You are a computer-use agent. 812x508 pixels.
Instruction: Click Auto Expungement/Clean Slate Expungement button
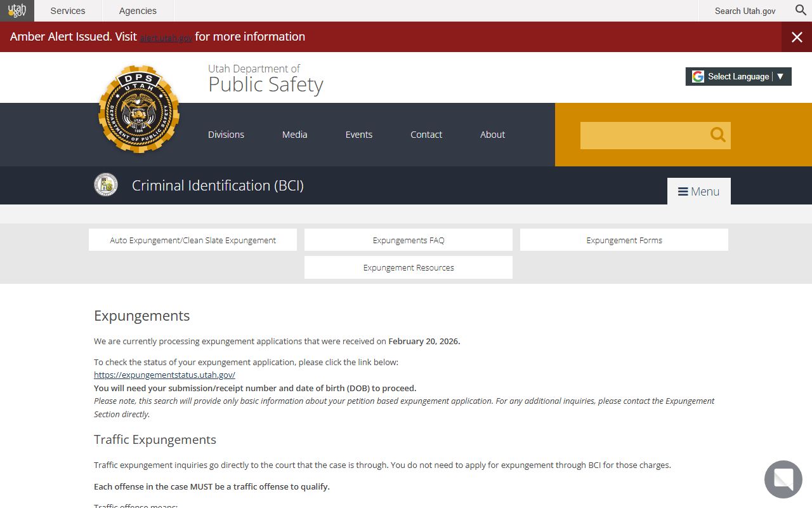tap(193, 240)
